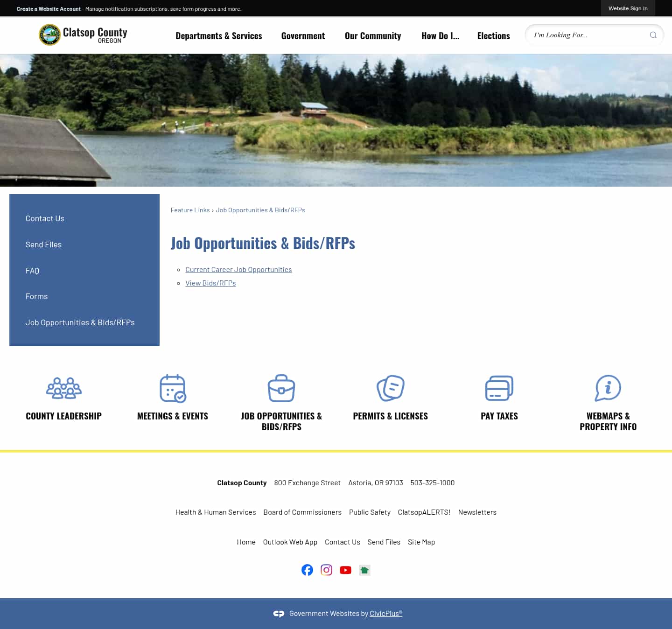Click the Pay Taxes credit card icon
Image resolution: width=672 pixels, height=629 pixels.
click(499, 388)
